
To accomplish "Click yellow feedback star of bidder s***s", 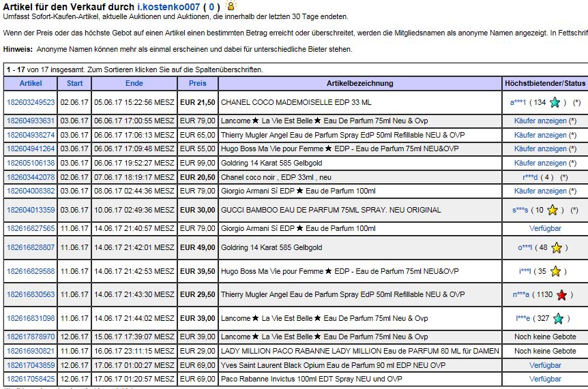I will click(x=553, y=210).
